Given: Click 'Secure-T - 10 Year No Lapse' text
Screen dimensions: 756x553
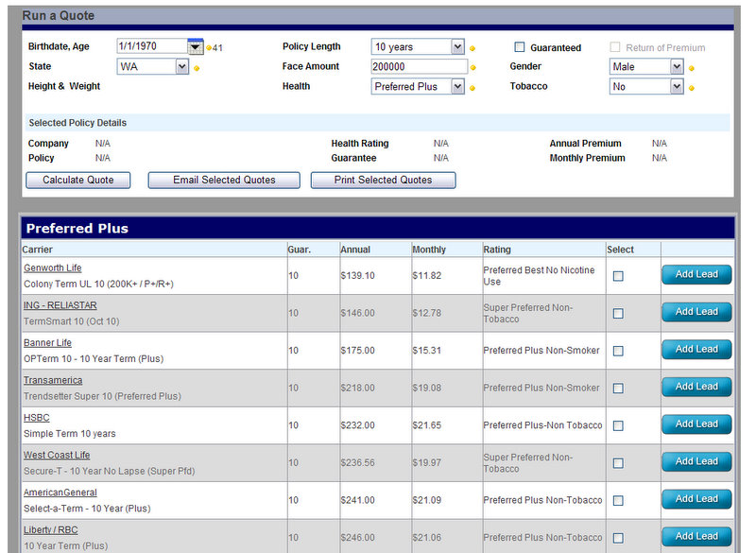Looking at the screenshot, I should [x=84, y=471].
